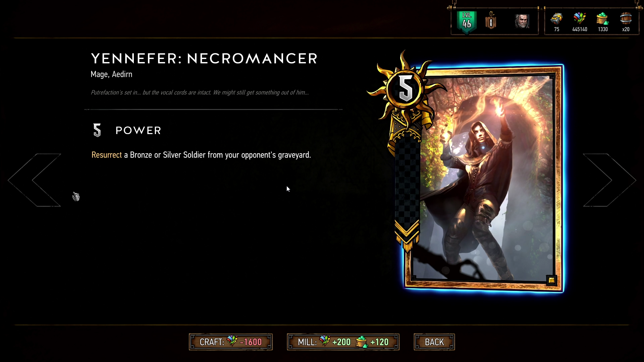
Task: Click the Resurrect keyword in card description
Action: 107,155
